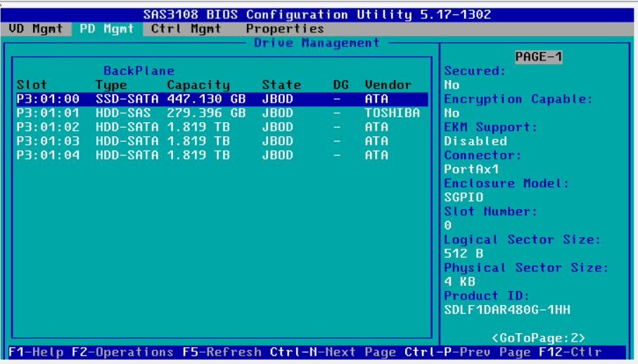The width and height of the screenshot is (638, 364).
Task: Open the Ctrl Mgmt tab
Action: (186, 29)
